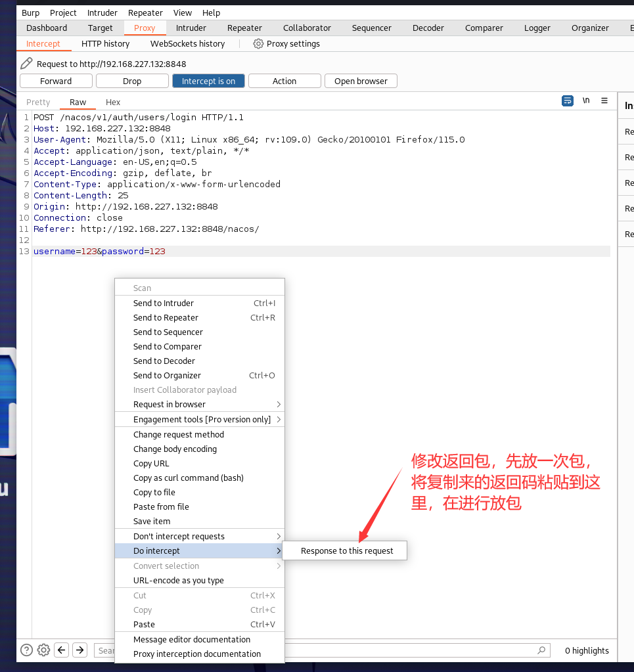Toggle the word wrap icon in editor
The image size is (634, 672).
[567, 101]
